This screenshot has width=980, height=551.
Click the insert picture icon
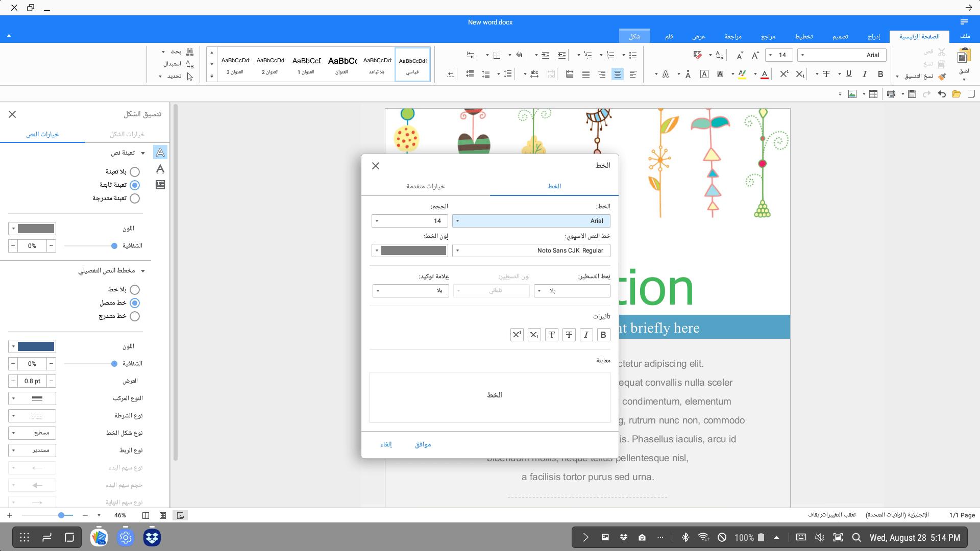[852, 94]
